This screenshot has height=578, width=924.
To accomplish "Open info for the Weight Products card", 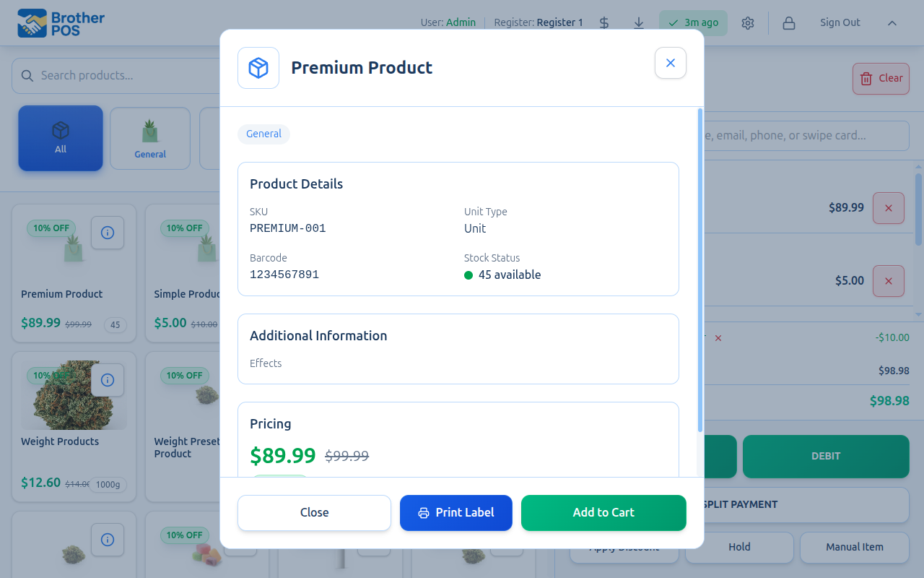I will pos(108,380).
